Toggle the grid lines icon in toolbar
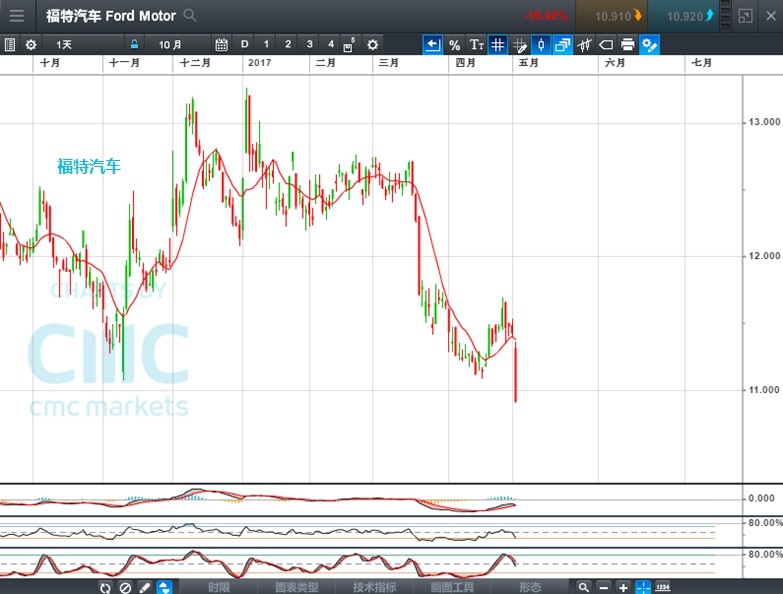 click(x=497, y=45)
